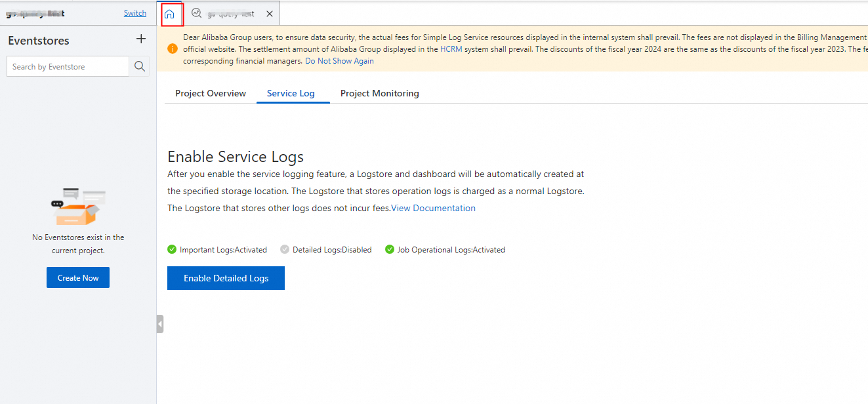Click the Important Logs green check icon
The height and width of the screenshot is (404, 868).
pos(172,249)
